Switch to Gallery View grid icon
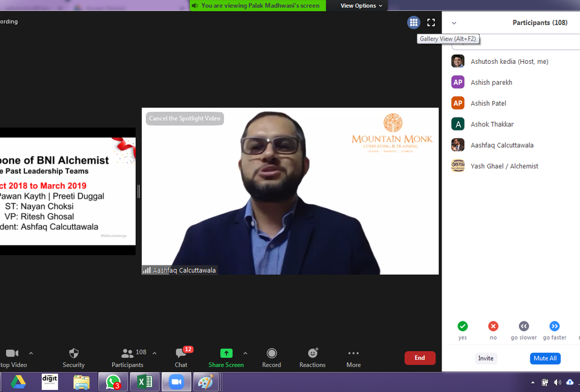The height and width of the screenshot is (392, 580). [x=414, y=22]
